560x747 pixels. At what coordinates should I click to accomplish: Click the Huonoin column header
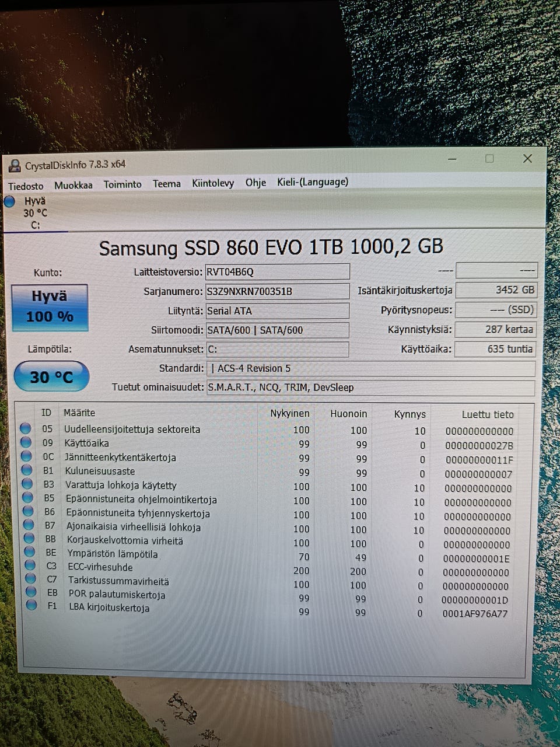tap(349, 414)
